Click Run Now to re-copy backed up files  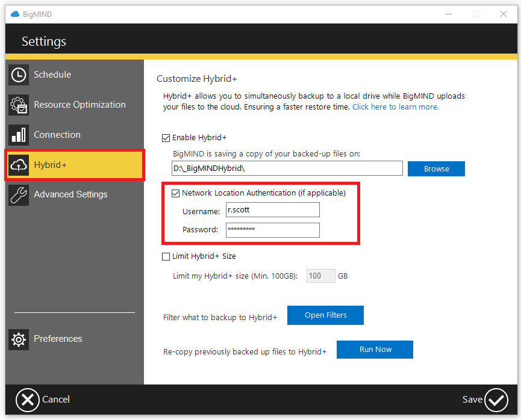pyautogui.click(x=375, y=350)
